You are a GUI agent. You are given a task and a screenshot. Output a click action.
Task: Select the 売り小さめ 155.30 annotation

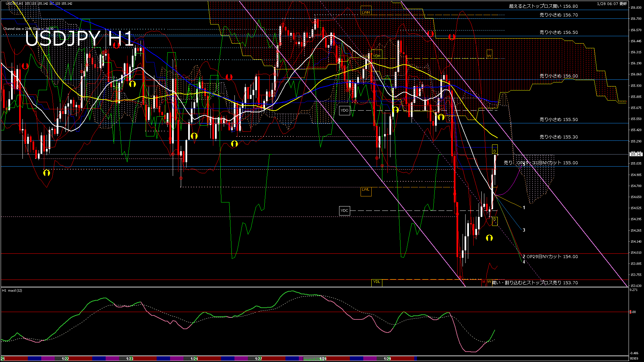(558, 137)
